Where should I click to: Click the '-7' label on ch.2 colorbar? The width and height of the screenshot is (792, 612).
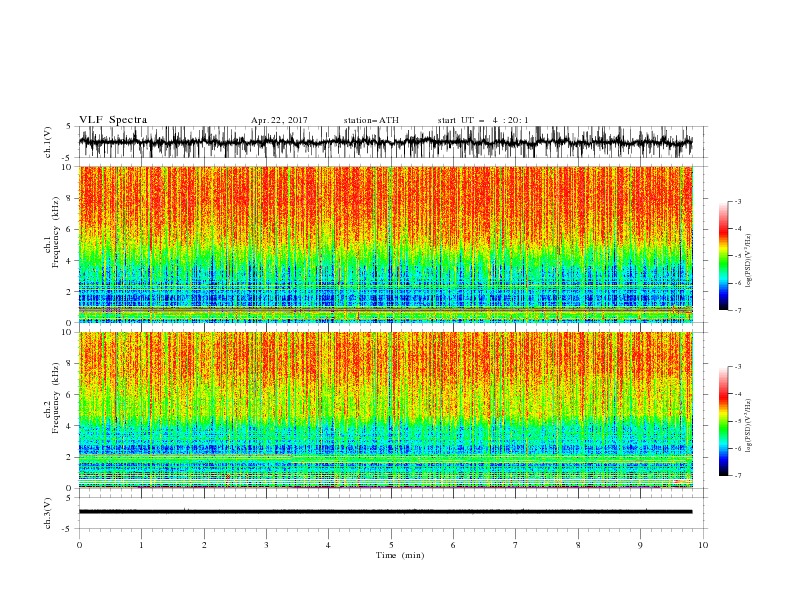pyautogui.click(x=737, y=476)
